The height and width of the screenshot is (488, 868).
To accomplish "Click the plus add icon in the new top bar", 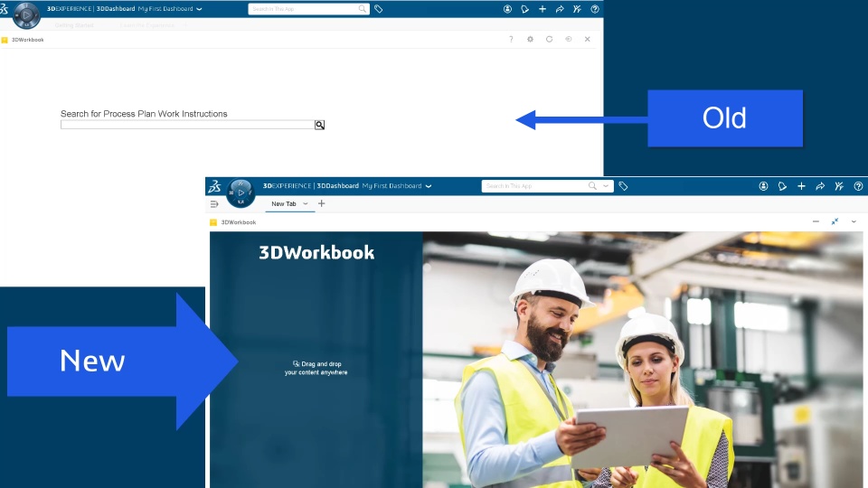I will (801, 186).
